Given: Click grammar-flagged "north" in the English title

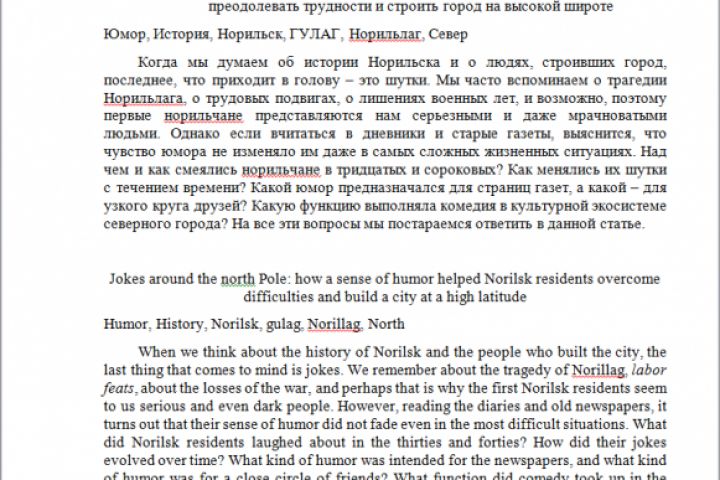Looking at the screenshot, I should [237, 279].
